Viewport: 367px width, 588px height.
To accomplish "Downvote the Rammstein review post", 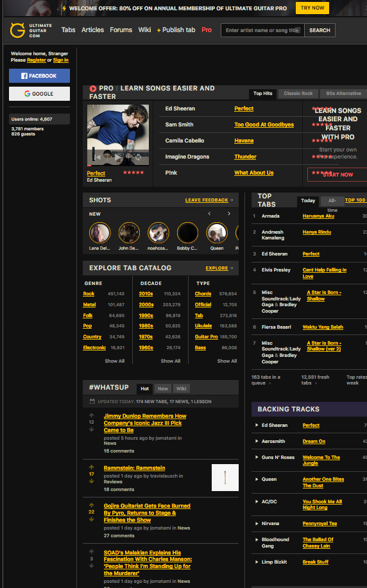I will (92, 481).
